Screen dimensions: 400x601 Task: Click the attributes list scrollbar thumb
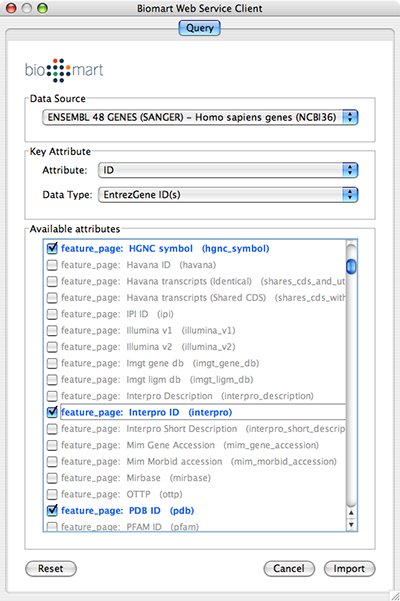351,266
